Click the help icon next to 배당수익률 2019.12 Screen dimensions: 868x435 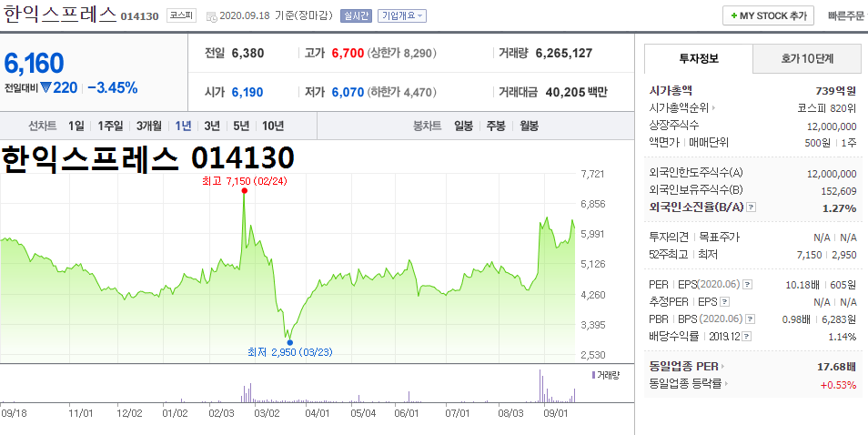(x=747, y=337)
